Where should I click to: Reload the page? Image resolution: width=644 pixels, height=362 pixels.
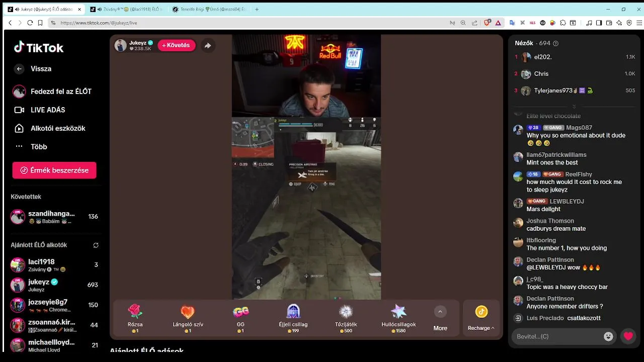(30, 23)
